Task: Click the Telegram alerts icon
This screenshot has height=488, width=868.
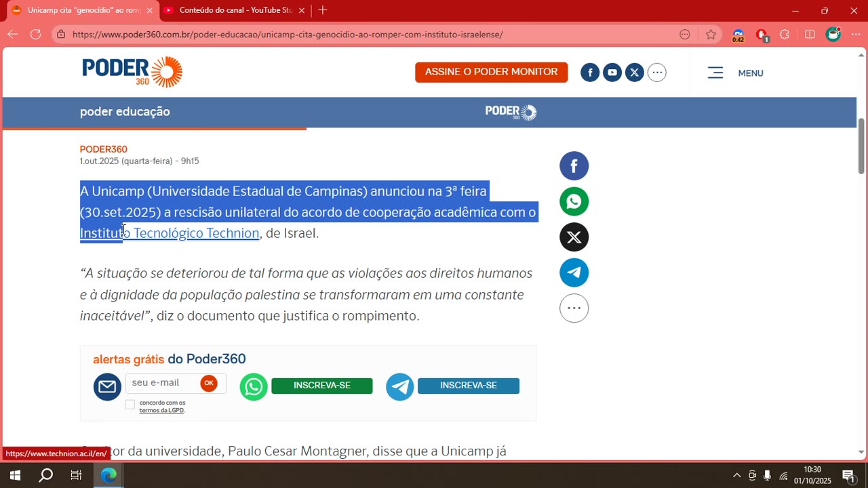Action: pyautogui.click(x=400, y=386)
